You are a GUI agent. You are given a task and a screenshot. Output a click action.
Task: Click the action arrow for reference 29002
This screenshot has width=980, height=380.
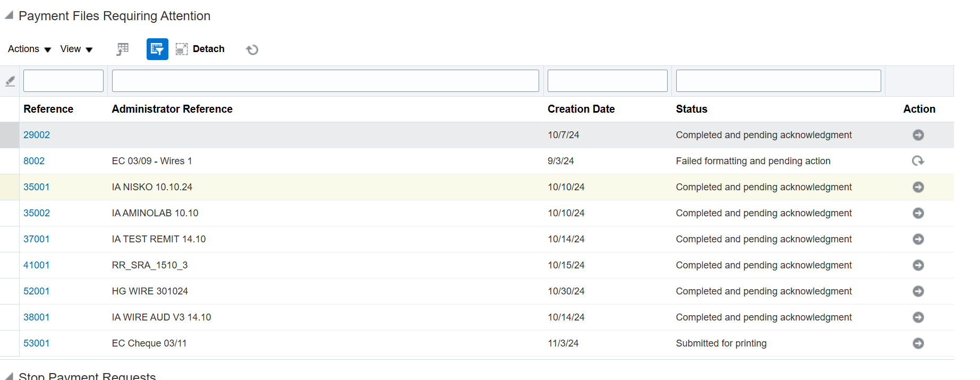918,135
